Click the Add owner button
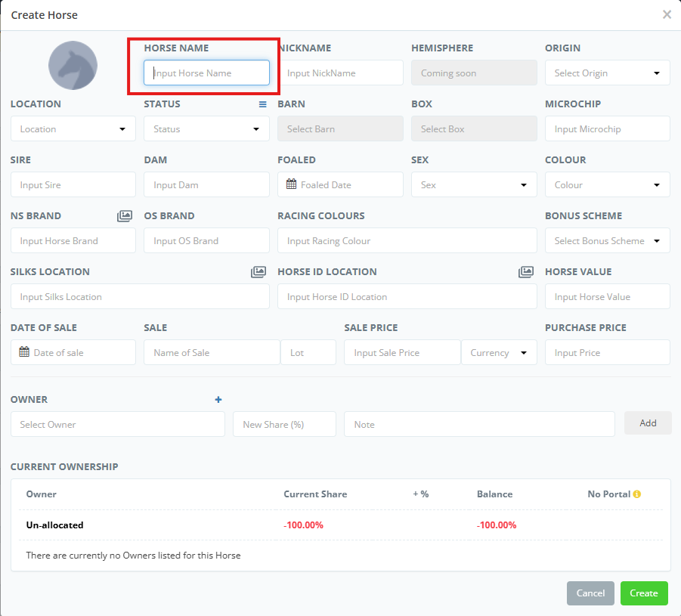This screenshot has height=616, width=681. pos(648,423)
